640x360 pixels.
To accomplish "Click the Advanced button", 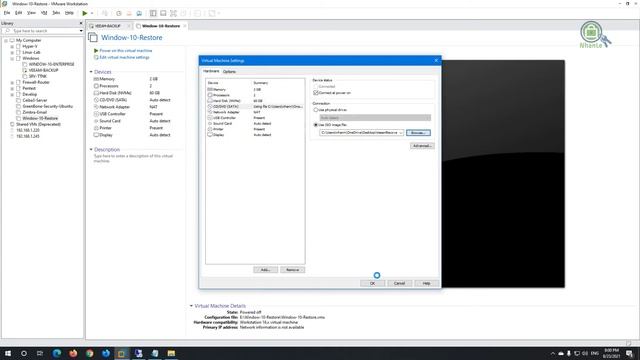I will [422, 146].
